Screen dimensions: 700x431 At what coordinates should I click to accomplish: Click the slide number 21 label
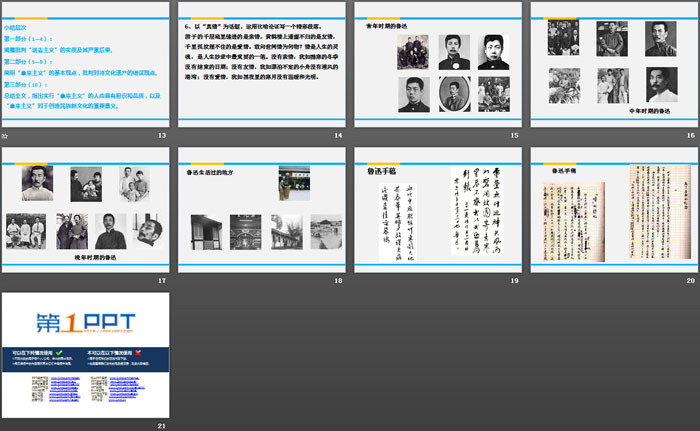(162, 426)
